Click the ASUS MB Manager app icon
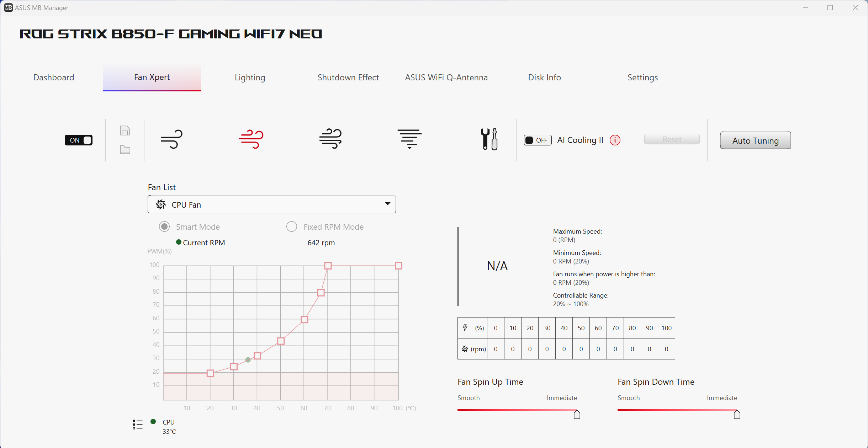The height and width of the screenshot is (448, 868). tap(8, 7)
